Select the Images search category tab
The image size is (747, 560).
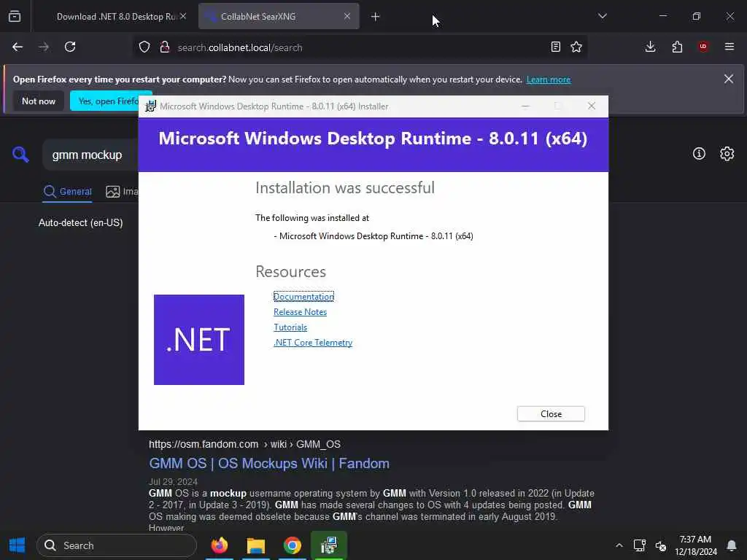(x=122, y=192)
